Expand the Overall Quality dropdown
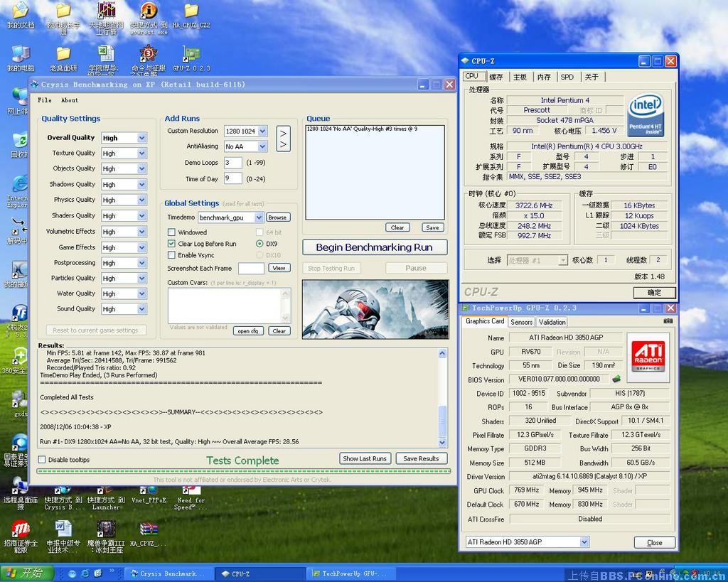The width and height of the screenshot is (728, 582). 142,138
